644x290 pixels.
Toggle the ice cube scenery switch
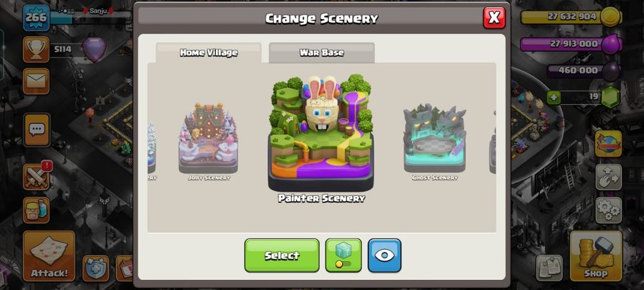coord(343,255)
